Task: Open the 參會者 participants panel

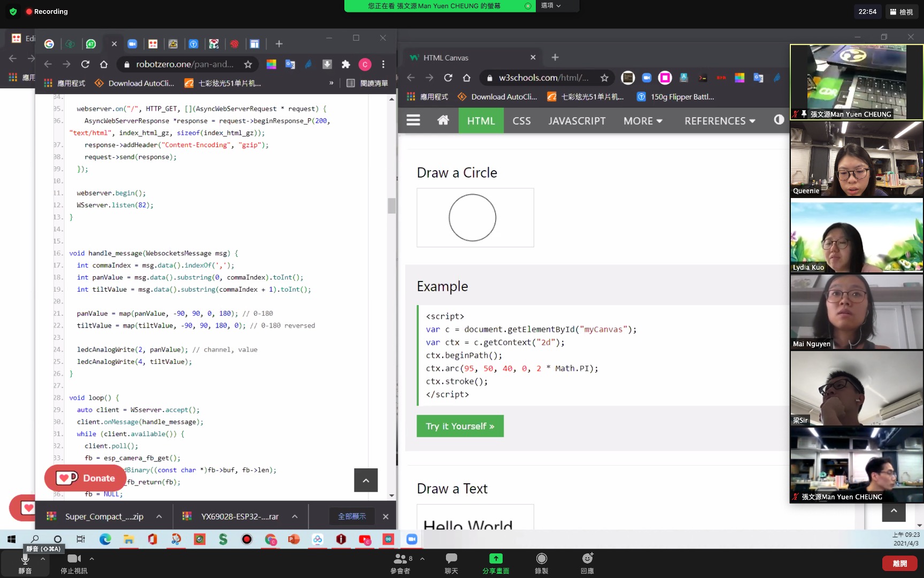Action: coord(401,564)
